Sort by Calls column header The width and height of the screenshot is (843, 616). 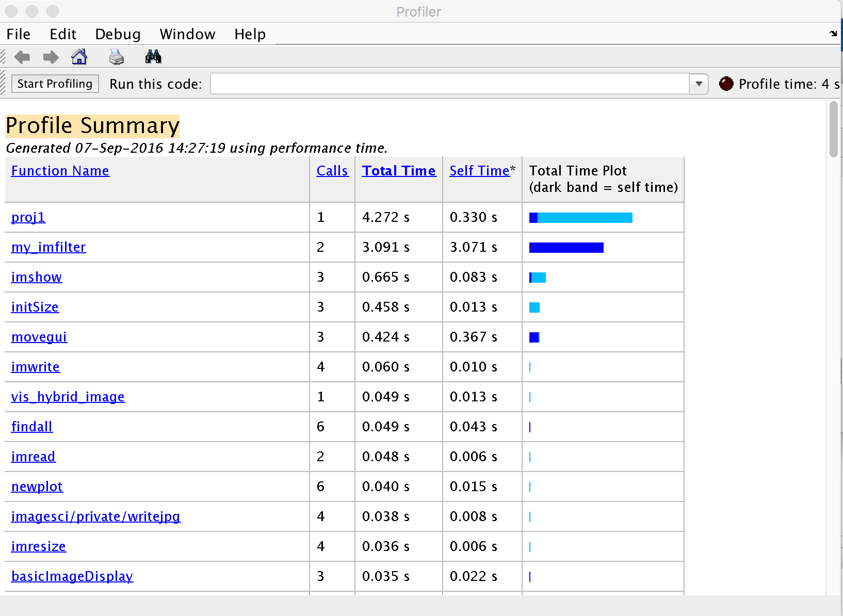pos(332,171)
